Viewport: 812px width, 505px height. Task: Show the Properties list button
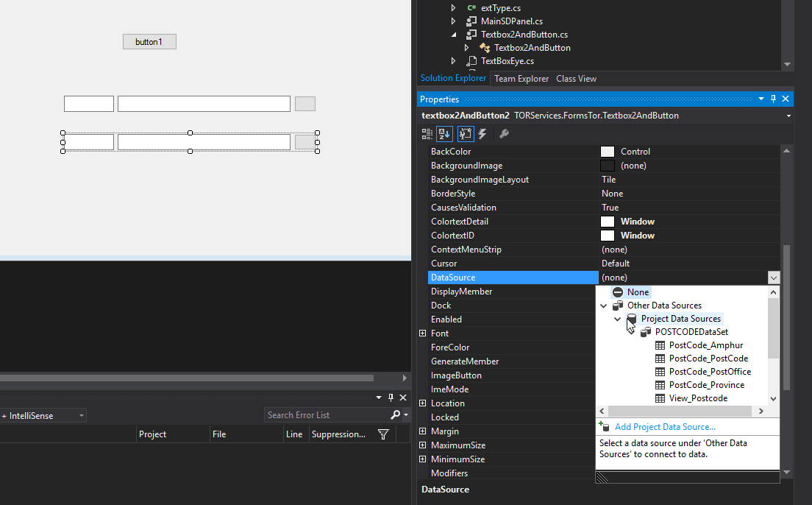click(465, 134)
